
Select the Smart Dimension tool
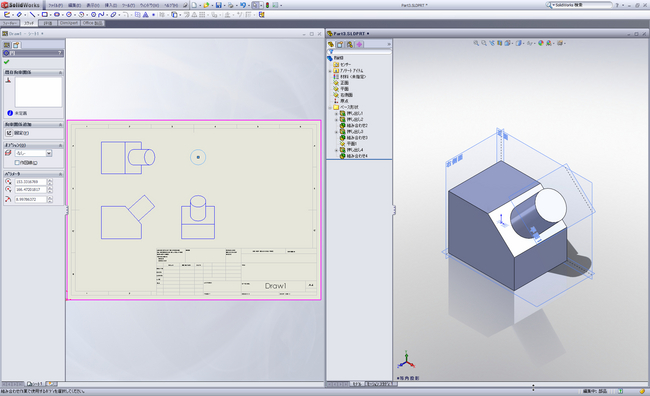coord(19,15)
